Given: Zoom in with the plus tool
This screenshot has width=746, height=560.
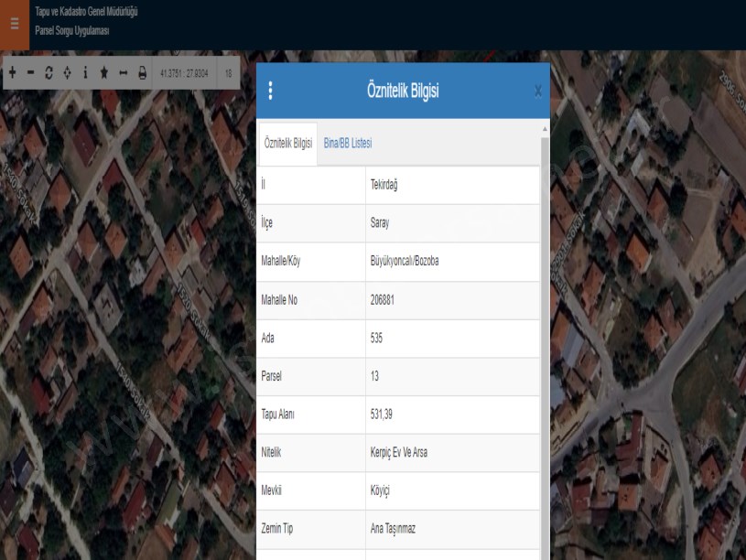Looking at the screenshot, I should point(13,73).
